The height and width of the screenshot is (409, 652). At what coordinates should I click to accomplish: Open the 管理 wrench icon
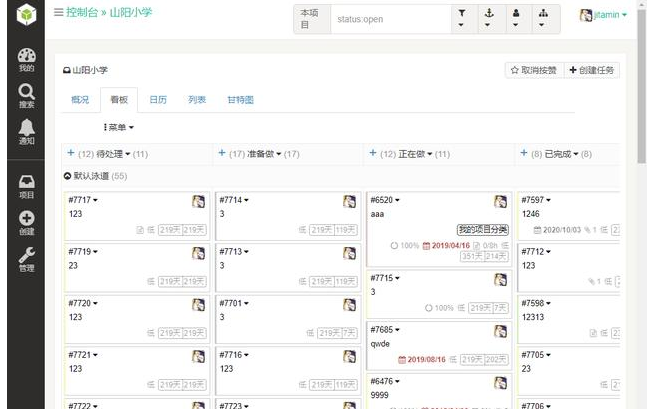[26, 259]
